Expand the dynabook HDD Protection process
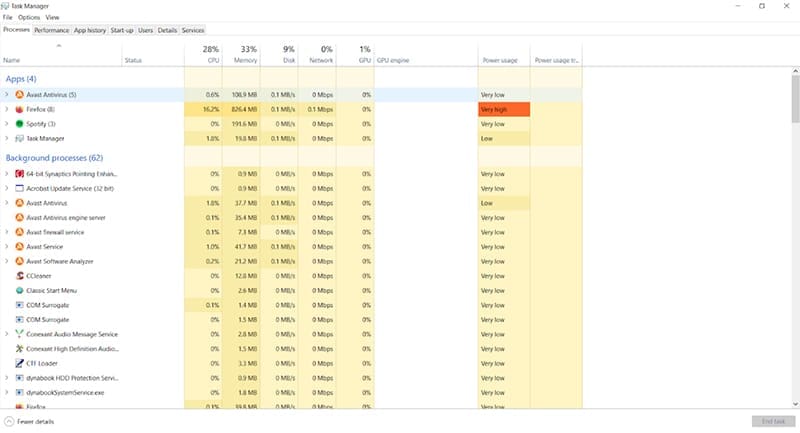800x433 pixels. pyautogui.click(x=7, y=378)
